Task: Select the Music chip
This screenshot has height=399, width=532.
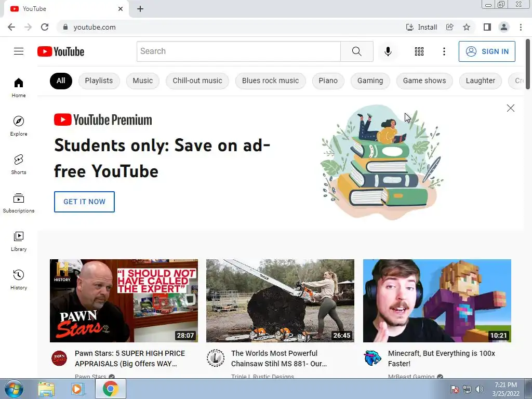Action: 142,81
